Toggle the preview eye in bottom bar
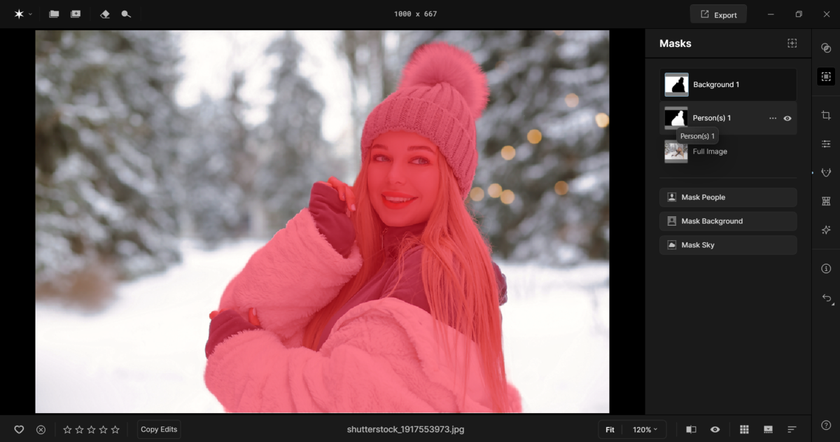The height and width of the screenshot is (442, 840). 715,429
